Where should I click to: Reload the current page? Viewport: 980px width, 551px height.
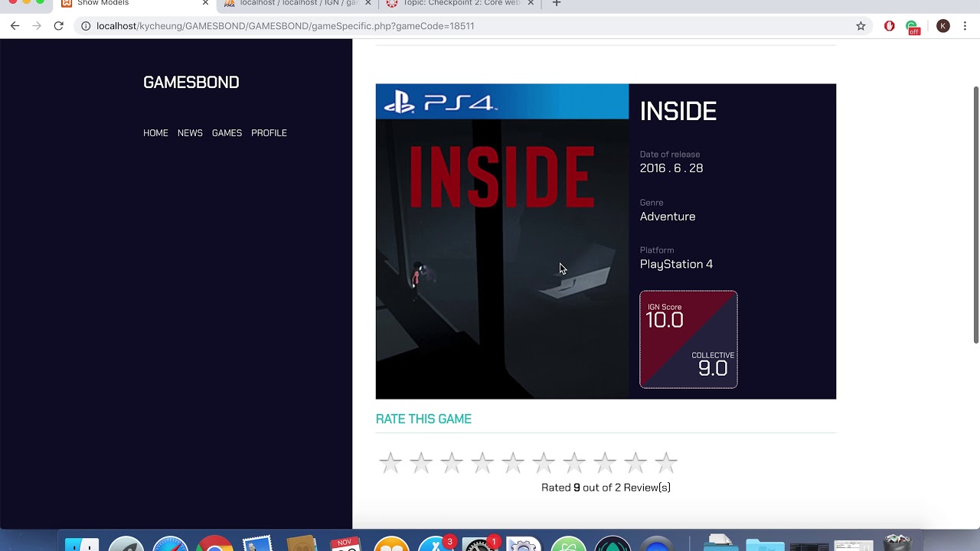58,26
